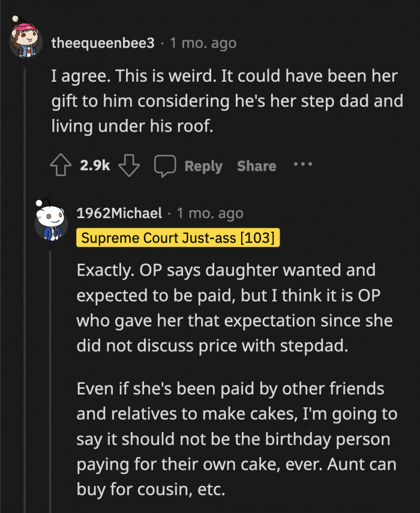Select the Share icon under the comment
This screenshot has width=420, height=513.
click(x=256, y=166)
